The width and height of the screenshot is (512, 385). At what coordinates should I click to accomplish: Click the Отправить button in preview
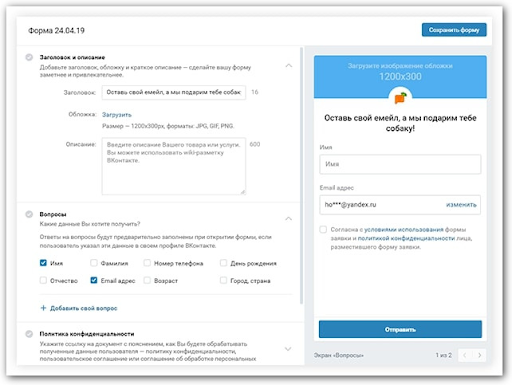[400, 329]
